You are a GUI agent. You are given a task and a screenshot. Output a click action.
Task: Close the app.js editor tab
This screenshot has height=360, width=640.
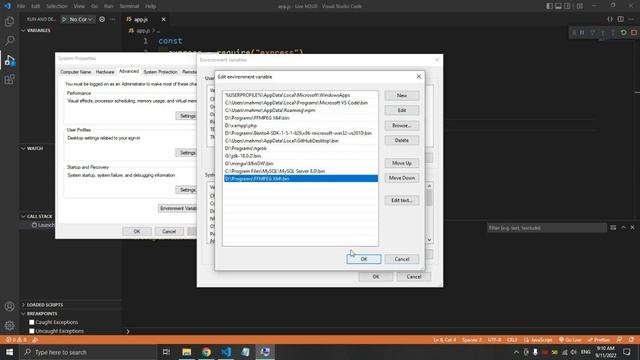(163, 19)
